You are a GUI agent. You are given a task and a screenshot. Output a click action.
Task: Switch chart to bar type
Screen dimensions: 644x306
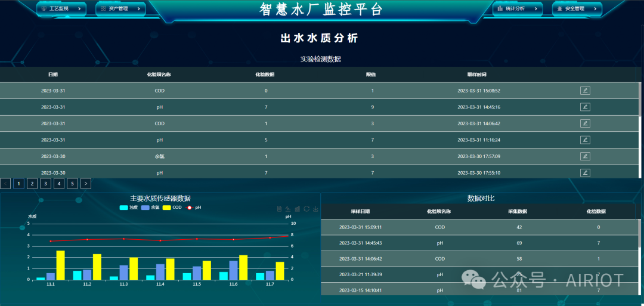[x=298, y=209]
